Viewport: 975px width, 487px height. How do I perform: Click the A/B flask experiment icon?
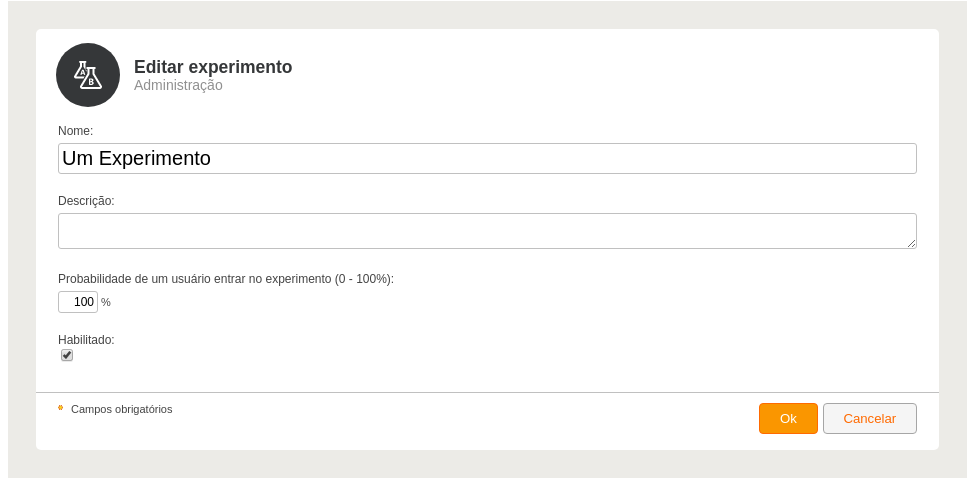(x=88, y=75)
